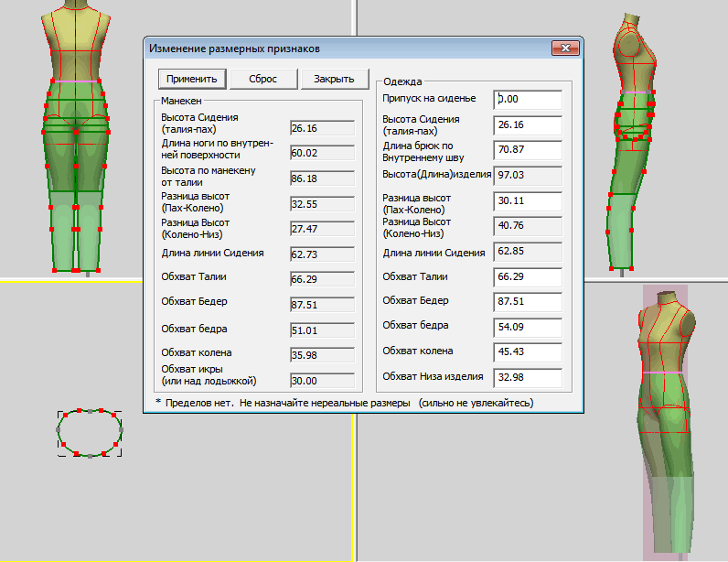Edit Обхват колена field showing 45.43
Image resolution: width=728 pixels, height=562 pixels.
[x=528, y=351]
